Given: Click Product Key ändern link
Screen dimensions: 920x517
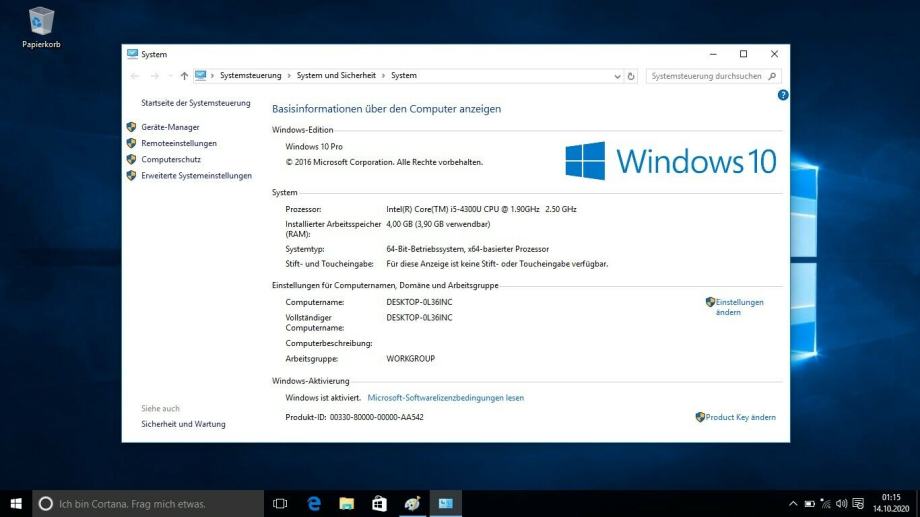Looking at the screenshot, I should [x=740, y=417].
